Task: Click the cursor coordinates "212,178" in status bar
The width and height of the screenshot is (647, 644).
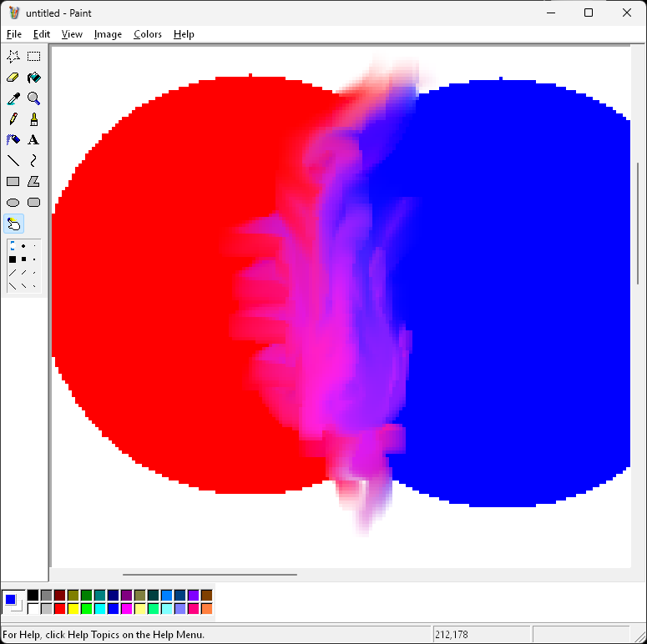Action: (452, 635)
